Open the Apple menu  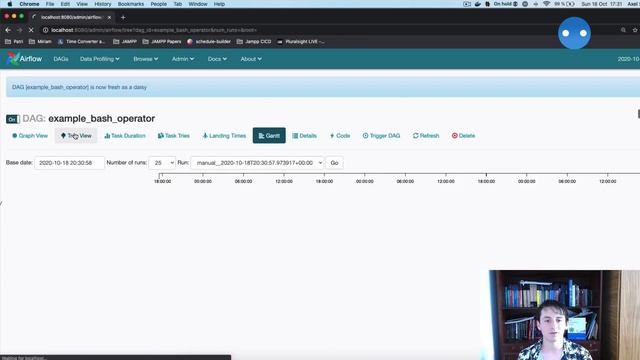pos(9,4)
